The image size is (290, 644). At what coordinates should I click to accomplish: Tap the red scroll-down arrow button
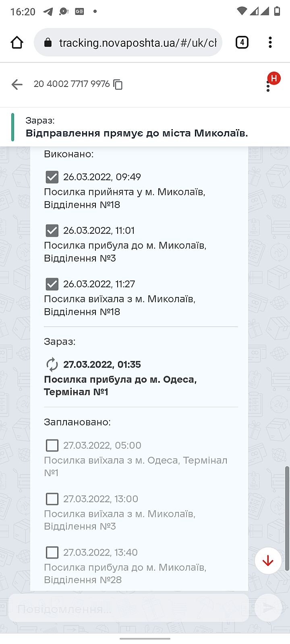click(x=268, y=560)
